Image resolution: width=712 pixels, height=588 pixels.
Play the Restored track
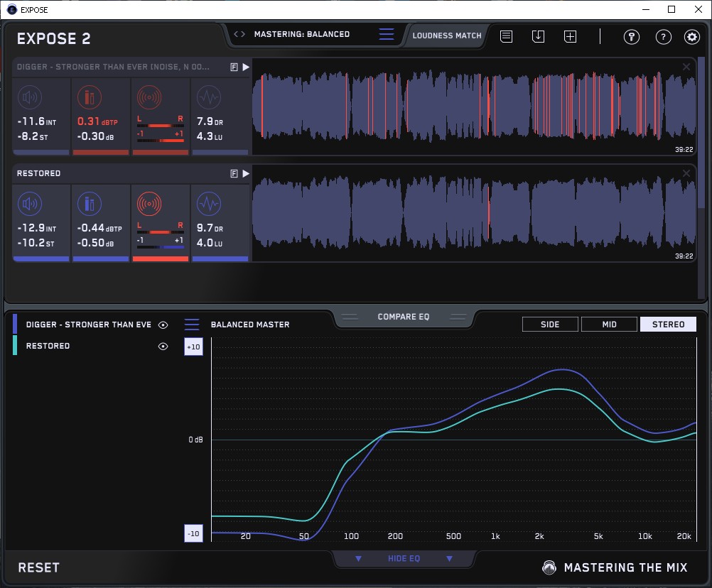point(246,173)
